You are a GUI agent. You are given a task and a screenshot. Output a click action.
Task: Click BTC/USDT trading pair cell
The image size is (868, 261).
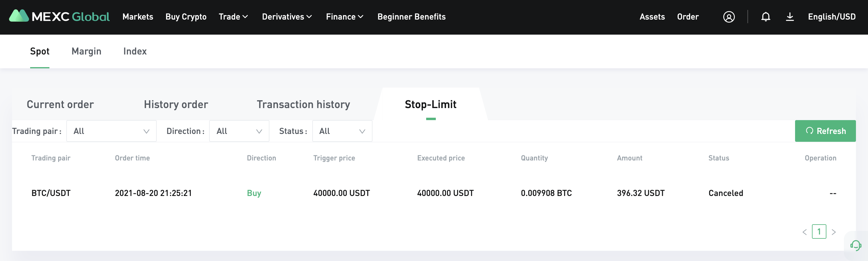(x=51, y=193)
